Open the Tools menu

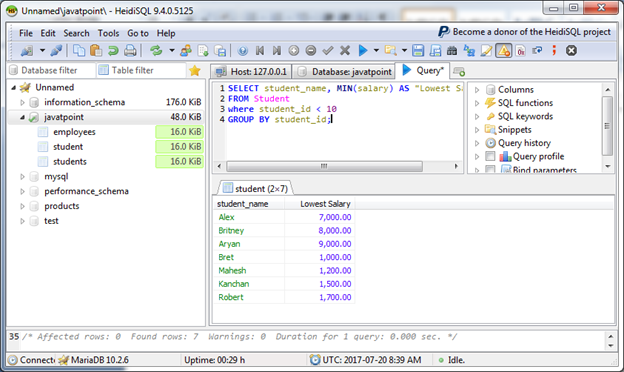coord(108,33)
